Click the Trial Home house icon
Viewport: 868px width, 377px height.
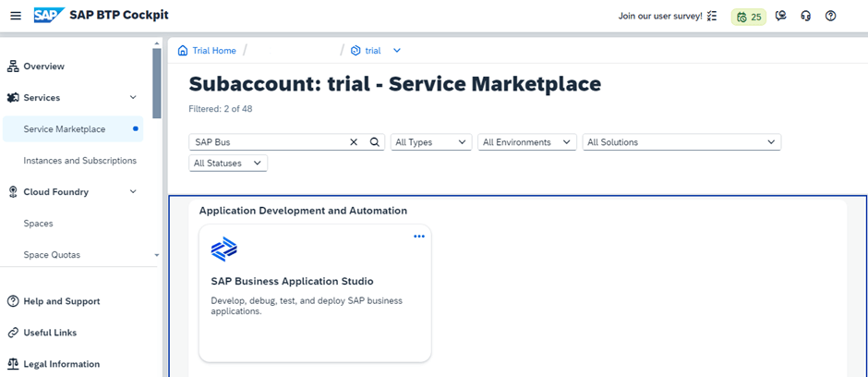(x=183, y=51)
